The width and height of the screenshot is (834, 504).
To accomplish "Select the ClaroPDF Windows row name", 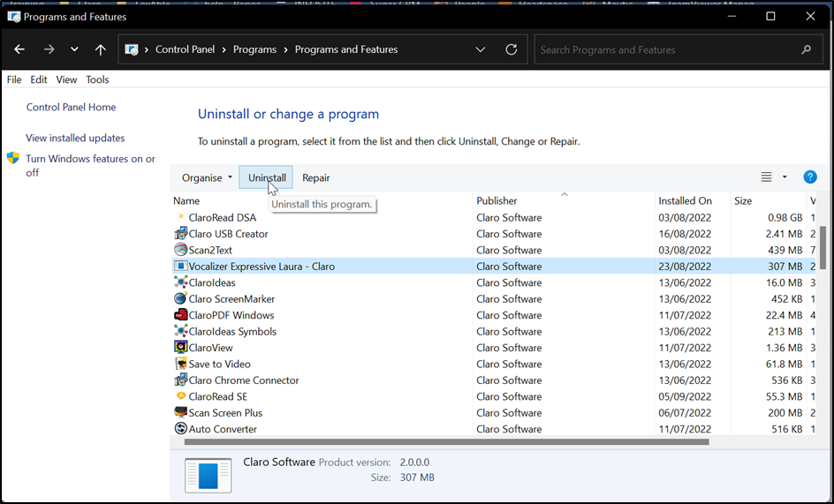I will (x=231, y=315).
